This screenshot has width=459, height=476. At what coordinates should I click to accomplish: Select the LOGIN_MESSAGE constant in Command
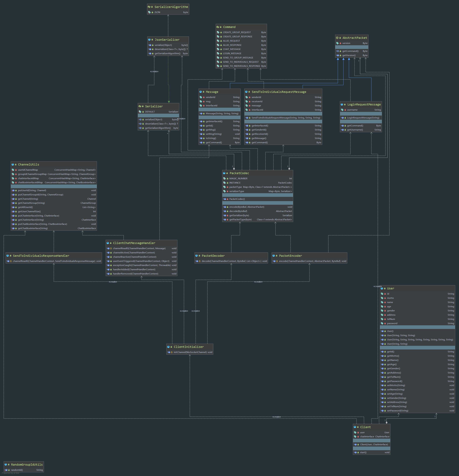[x=241, y=53]
